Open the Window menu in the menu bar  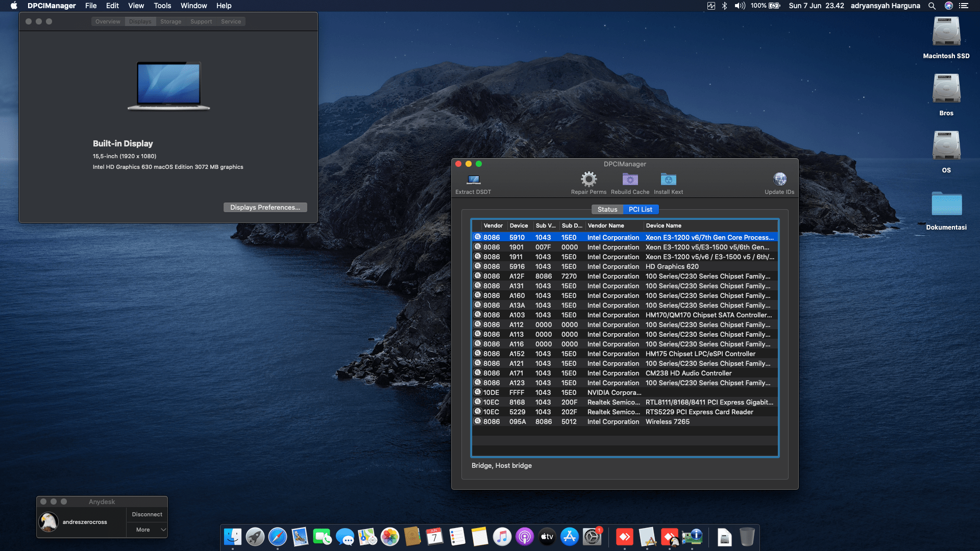[194, 6]
